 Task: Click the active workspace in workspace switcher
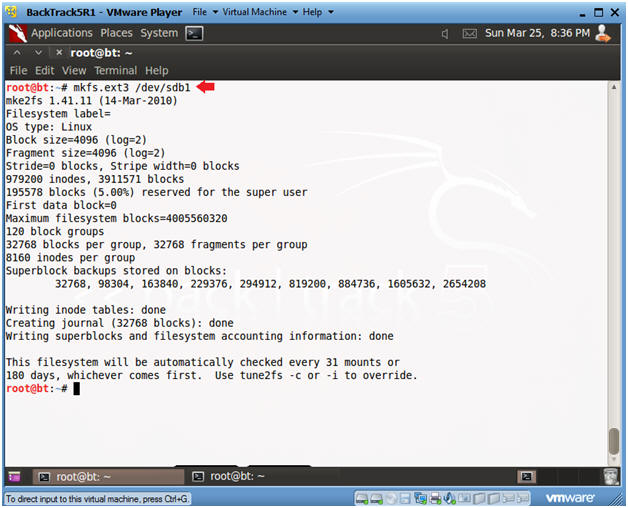tap(526, 476)
